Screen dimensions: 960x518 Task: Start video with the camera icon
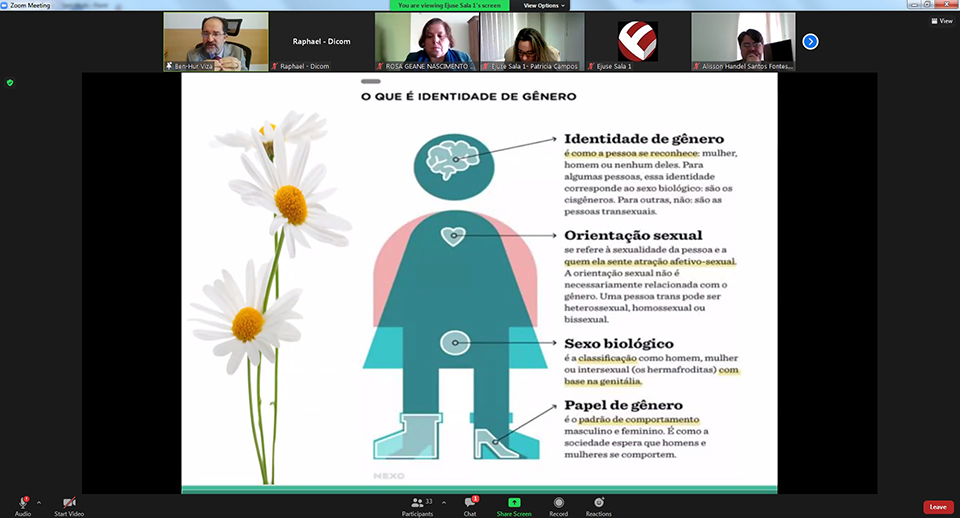(68, 502)
